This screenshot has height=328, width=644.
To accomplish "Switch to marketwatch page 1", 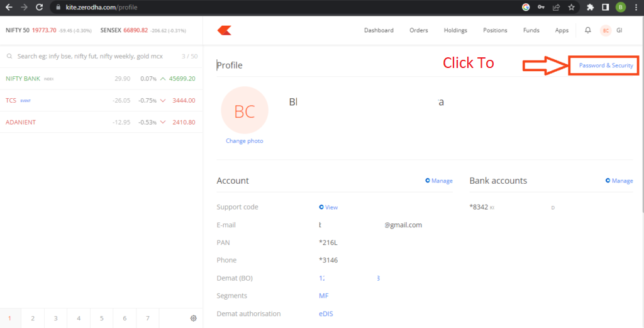I will tap(10, 318).
